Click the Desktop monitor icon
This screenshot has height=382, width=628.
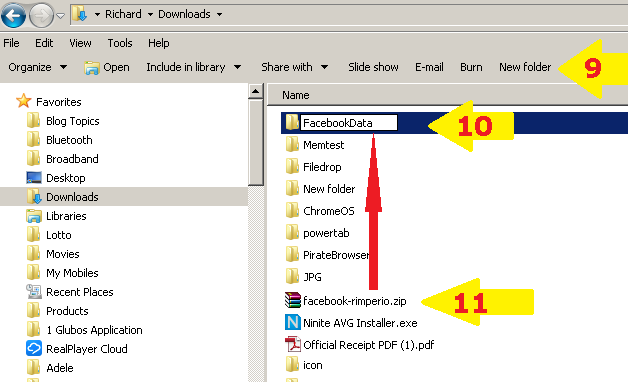coord(34,177)
